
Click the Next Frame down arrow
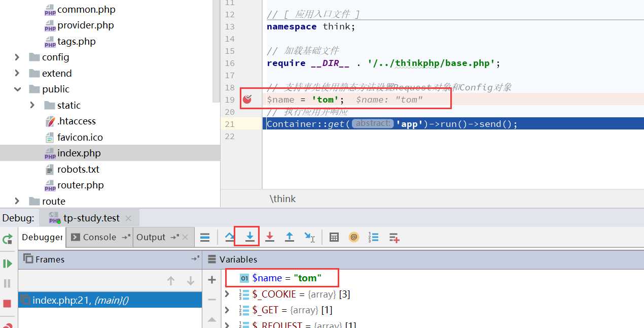click(x=191, y=281)
